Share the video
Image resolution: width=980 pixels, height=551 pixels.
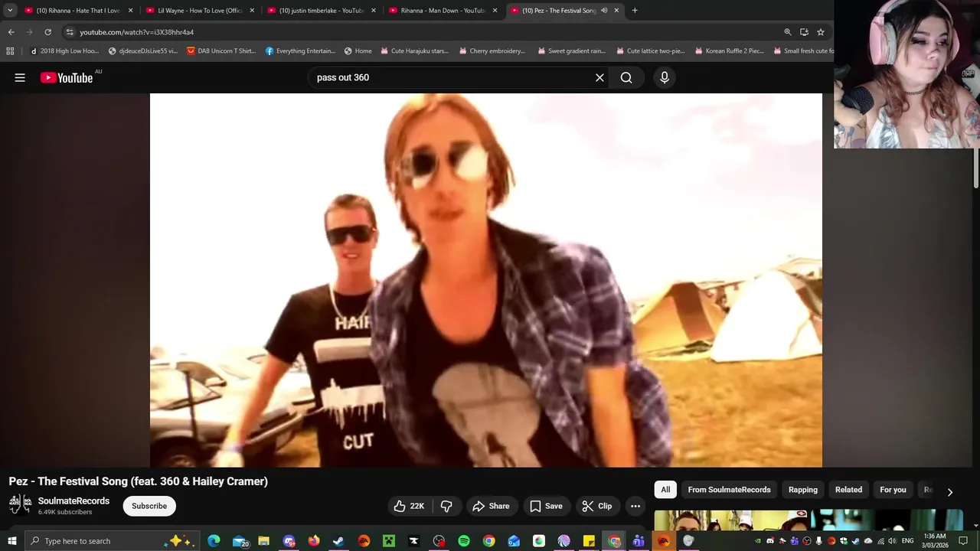[491, 506]
